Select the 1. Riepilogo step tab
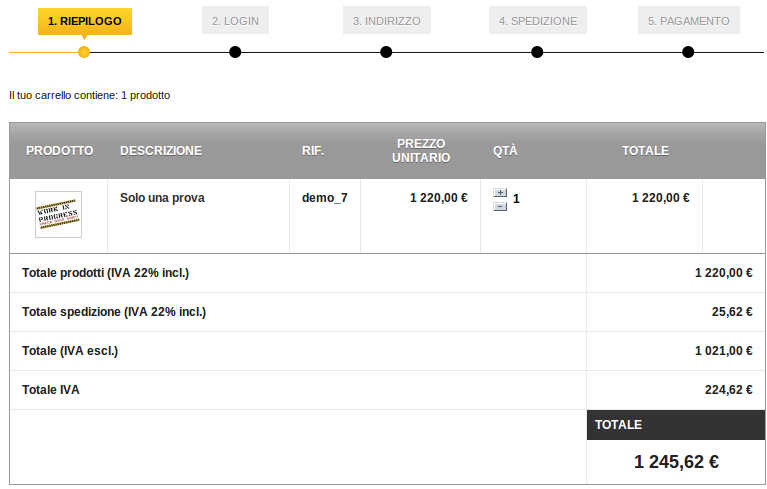The width and height of the screenshot is (767, 489). [84, 21]
